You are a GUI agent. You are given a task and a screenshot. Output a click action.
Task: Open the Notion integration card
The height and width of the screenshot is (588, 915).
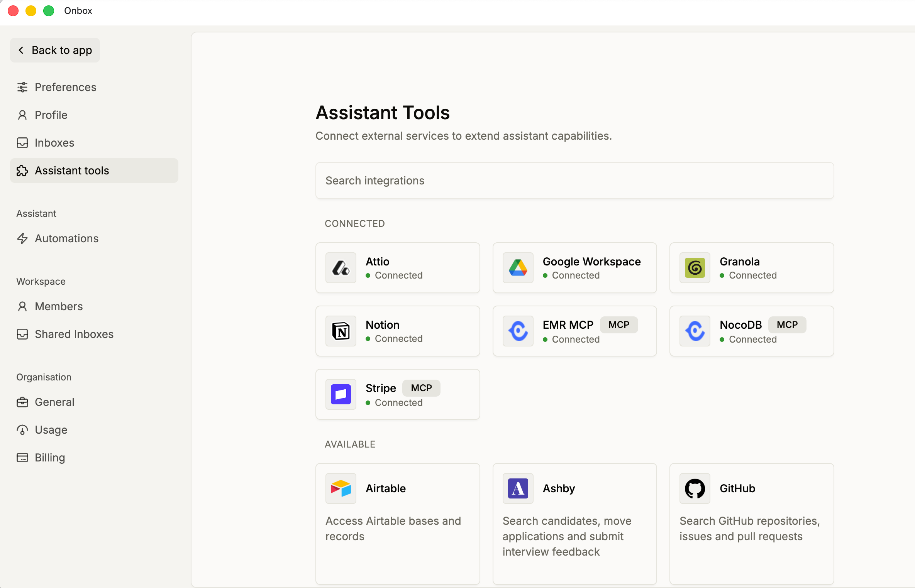tap(398, 331)
